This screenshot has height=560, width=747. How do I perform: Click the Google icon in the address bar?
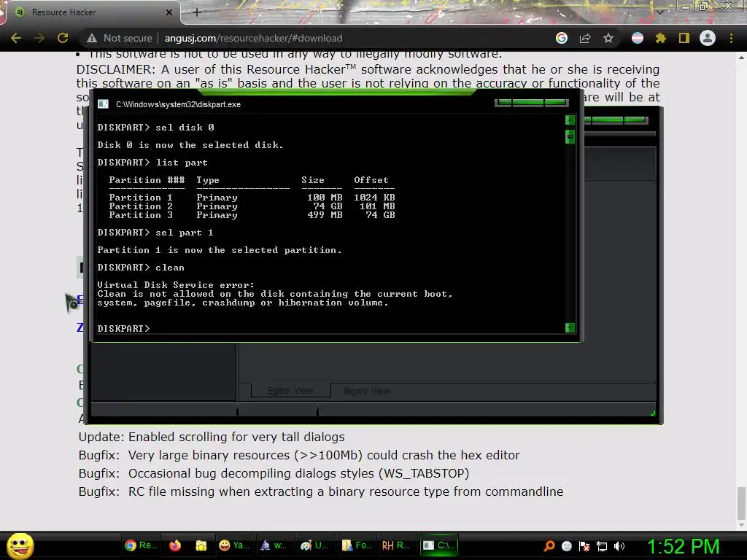[x=562, y=38]
